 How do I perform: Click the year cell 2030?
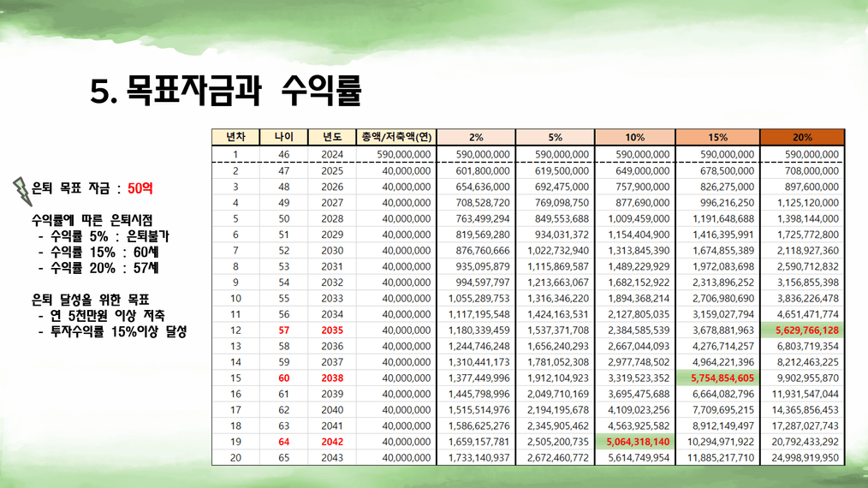(x=332, y=251)
